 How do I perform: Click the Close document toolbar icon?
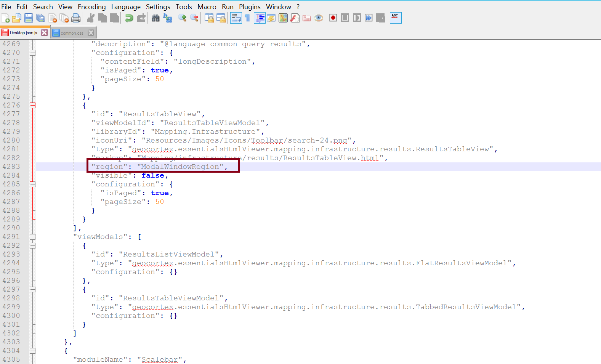coord(53,18)
